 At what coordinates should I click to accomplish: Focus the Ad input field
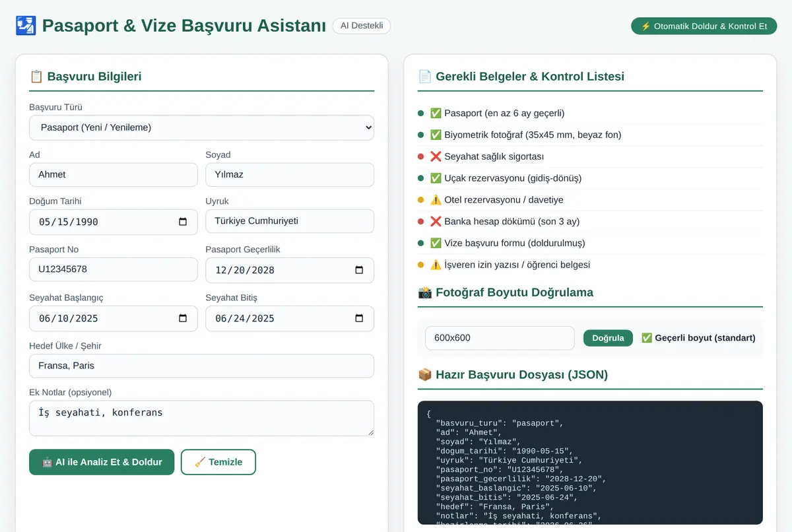click(114, 174)
